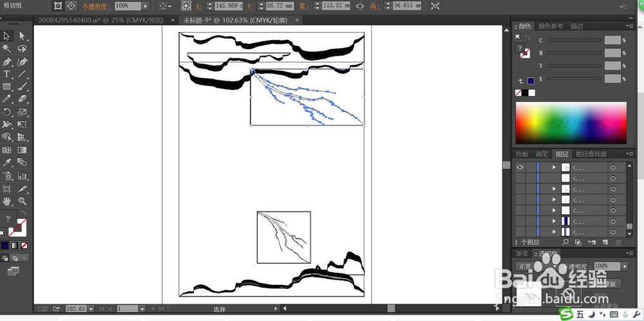Switch to 20084295140400.ai document tab
The image size is (644, 321).
(100, 20)
